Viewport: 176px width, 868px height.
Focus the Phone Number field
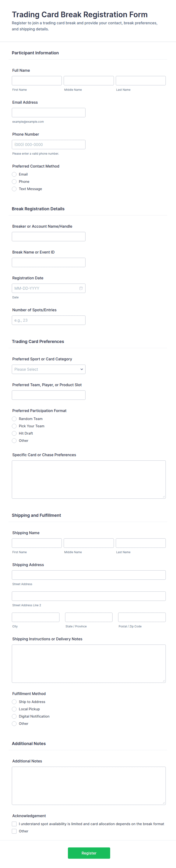(x=48, y=145)
